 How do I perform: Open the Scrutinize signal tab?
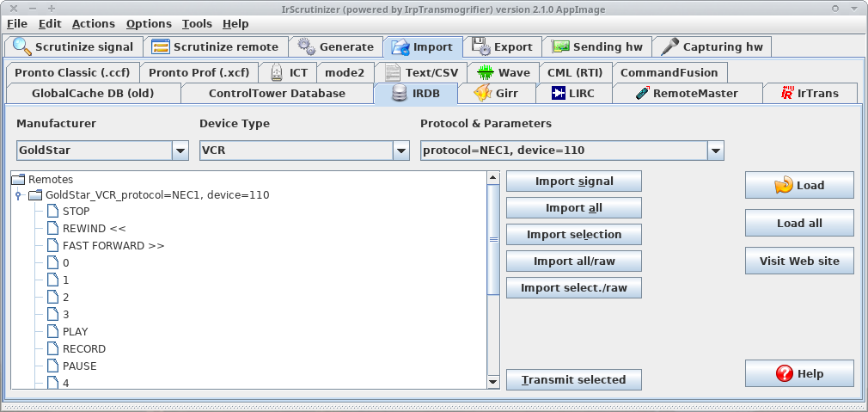click(73, 46)
